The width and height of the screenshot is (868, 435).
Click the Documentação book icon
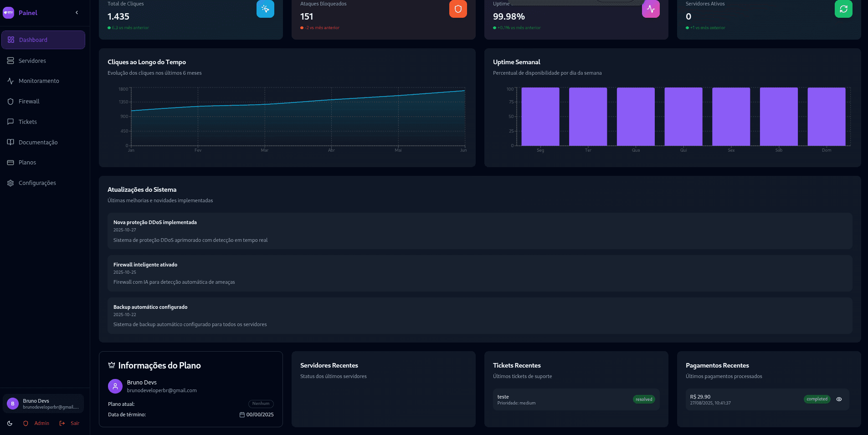pyautogui.click(x=10, y=142)
